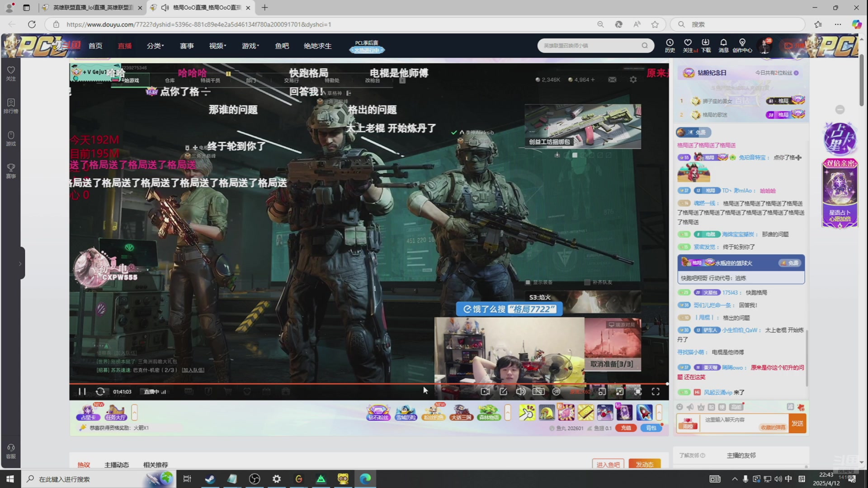
Task: Toggle web-page fullscreen mode
Action: pyautogui.click(x=637, y=392)
